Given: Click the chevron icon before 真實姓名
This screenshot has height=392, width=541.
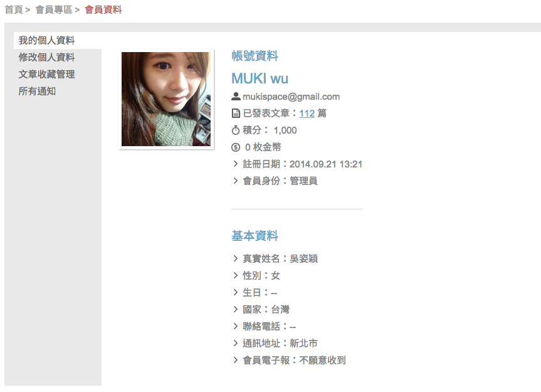Looking at the screenshot, I should (x=236, y=258).
